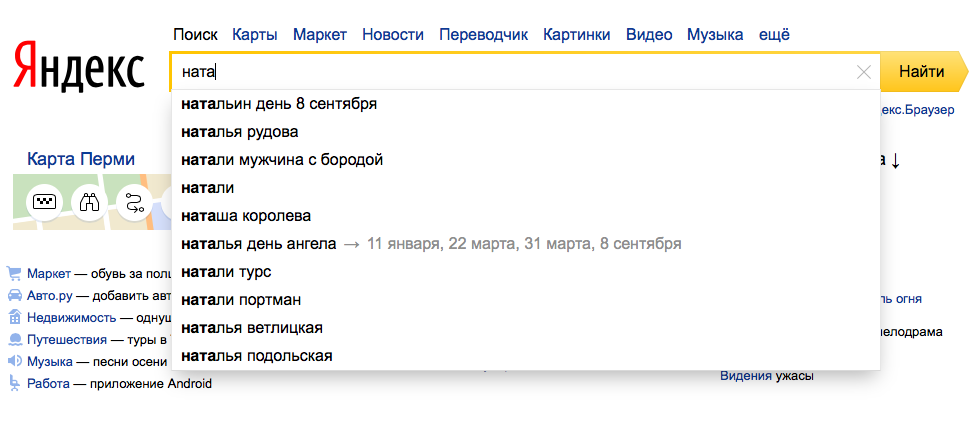
Task: Expand the ещё more services menu
Action: [774, 34]
